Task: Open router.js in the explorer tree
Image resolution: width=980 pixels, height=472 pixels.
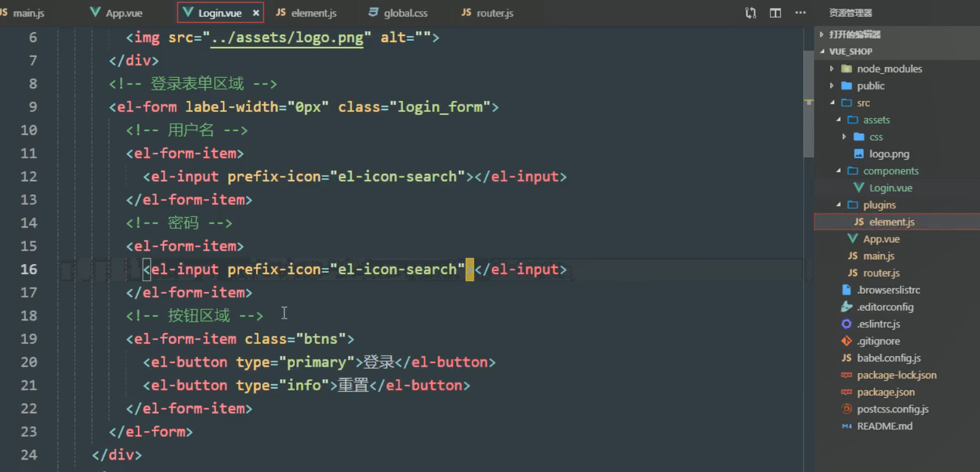Action: tap(881, 273)
